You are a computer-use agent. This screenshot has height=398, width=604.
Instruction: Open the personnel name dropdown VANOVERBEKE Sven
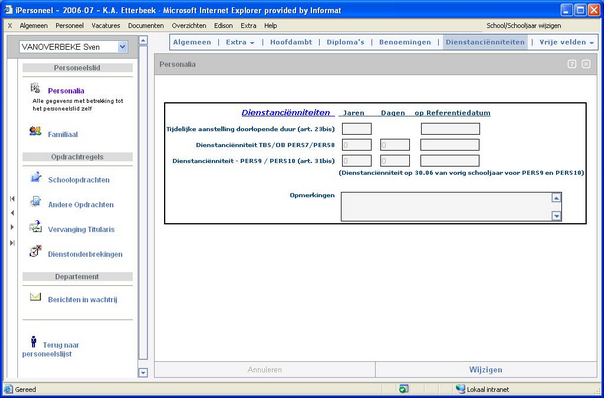pyautogui.click(x=122, y=47)
